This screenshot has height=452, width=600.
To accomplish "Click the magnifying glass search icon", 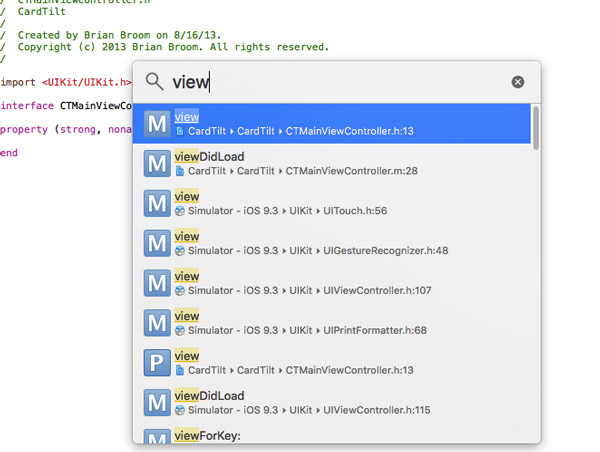I will pyautogui.click(x=154, y=82).
